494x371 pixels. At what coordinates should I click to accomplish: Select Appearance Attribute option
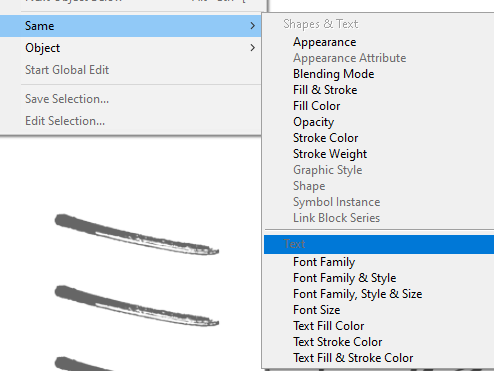pyautogui.click(x=350, y=58)
